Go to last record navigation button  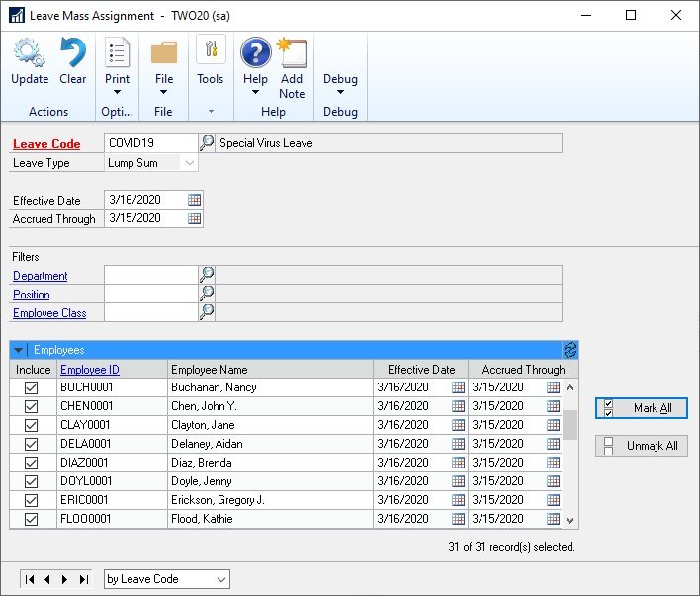[x=83, y=579]
